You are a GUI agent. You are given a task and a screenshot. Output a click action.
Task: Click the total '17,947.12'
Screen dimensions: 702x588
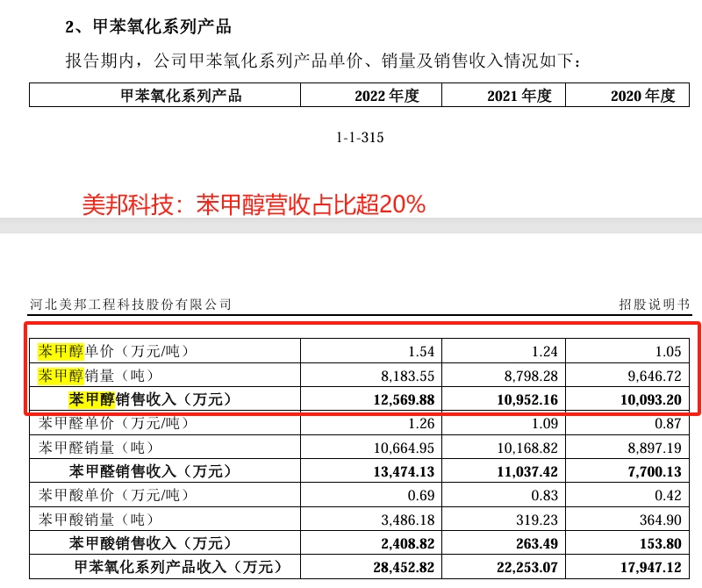[x=651, y=568]
